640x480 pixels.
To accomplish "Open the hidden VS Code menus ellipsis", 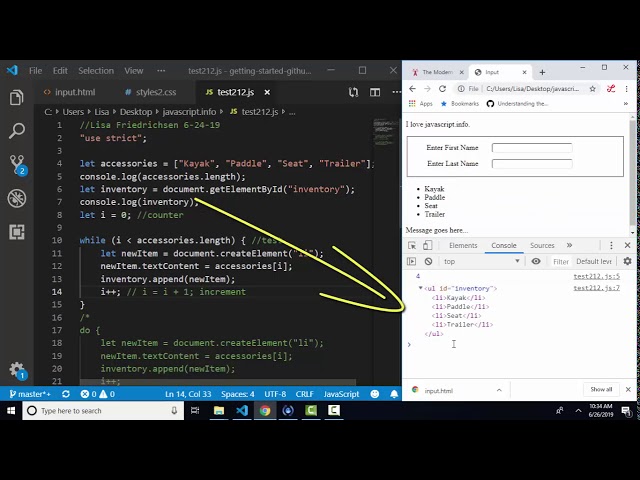I will click(x=161, y=71).
